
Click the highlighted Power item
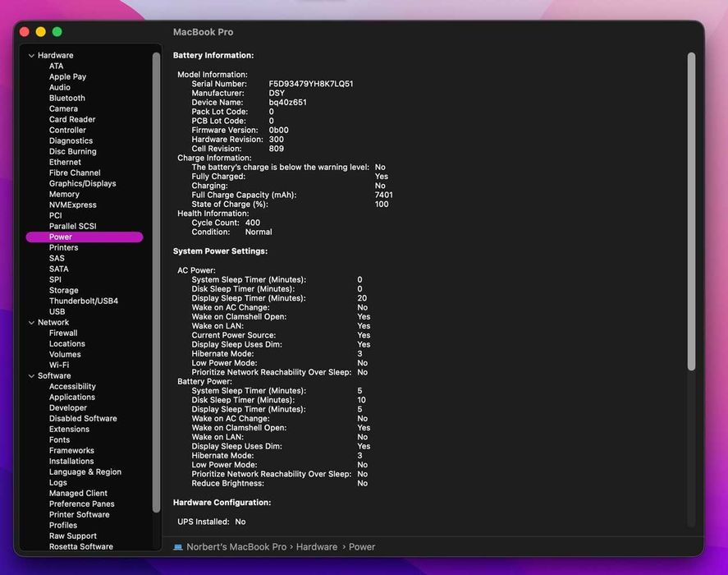coord(85,237)
